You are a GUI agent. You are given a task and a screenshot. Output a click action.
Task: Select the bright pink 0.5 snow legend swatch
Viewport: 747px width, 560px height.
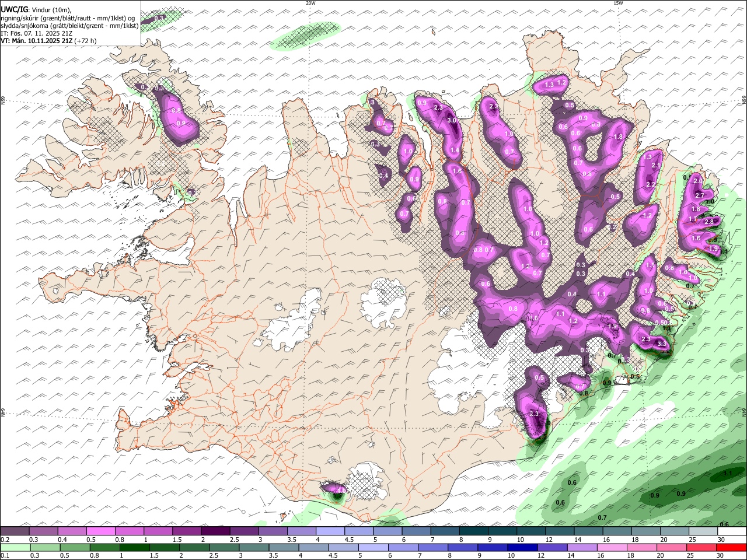(101, 531)
